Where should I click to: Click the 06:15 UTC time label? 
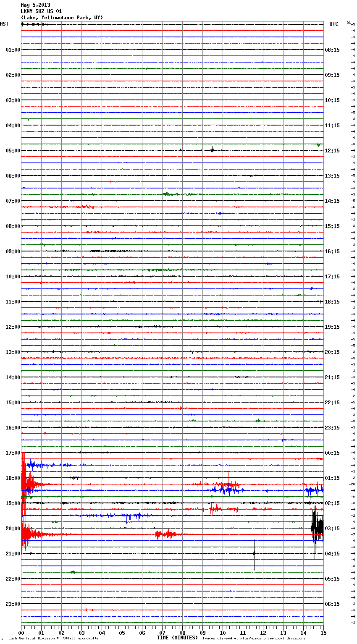click(332, 604)
